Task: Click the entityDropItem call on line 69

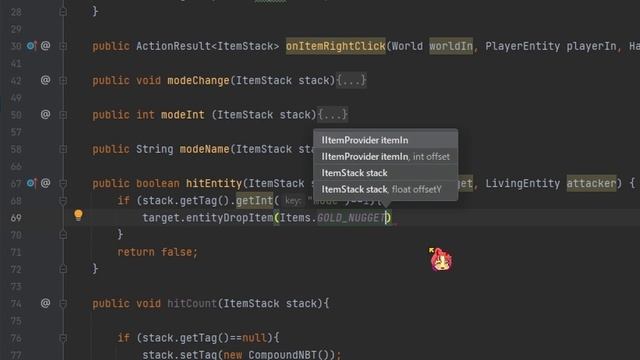Action: point(229,218)
